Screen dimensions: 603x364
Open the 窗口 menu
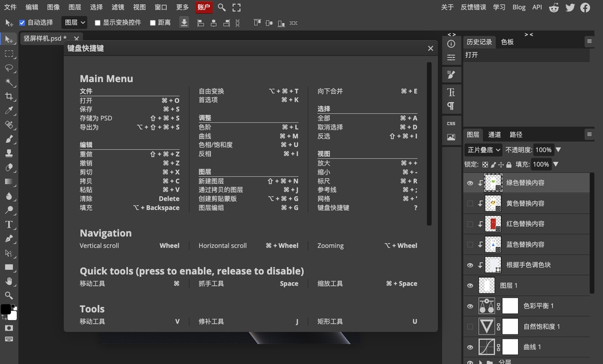coord(161,7)
